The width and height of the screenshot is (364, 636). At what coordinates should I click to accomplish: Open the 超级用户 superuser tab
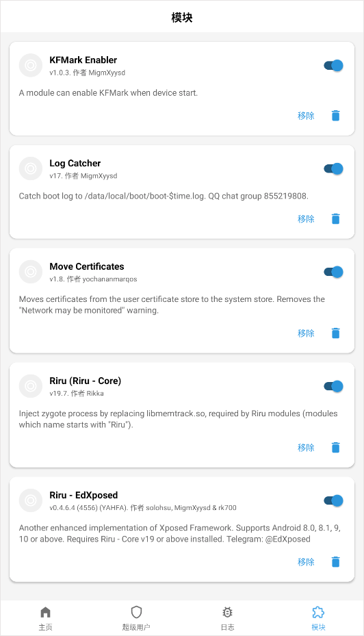pos(136,618)
